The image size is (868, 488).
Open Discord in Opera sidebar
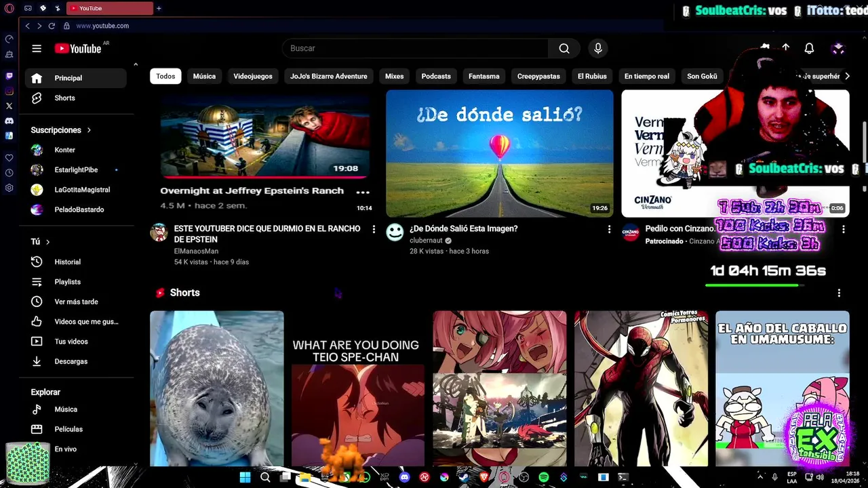[9, 121]
